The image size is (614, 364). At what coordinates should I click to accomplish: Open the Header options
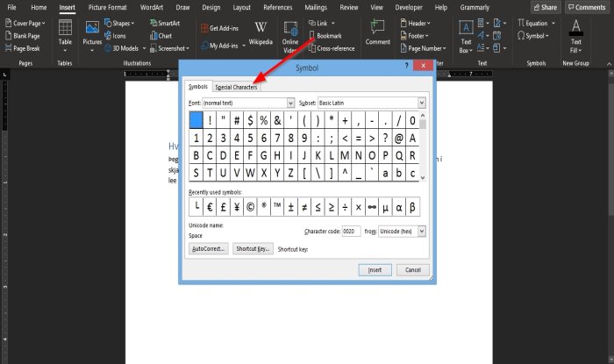click(x=415, y=23)
